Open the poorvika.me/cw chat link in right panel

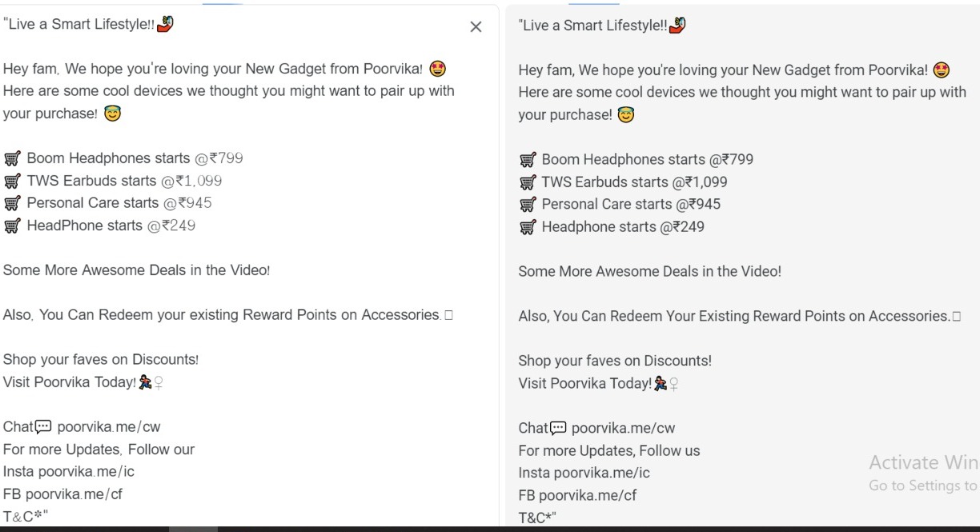(x=623, y=428)
